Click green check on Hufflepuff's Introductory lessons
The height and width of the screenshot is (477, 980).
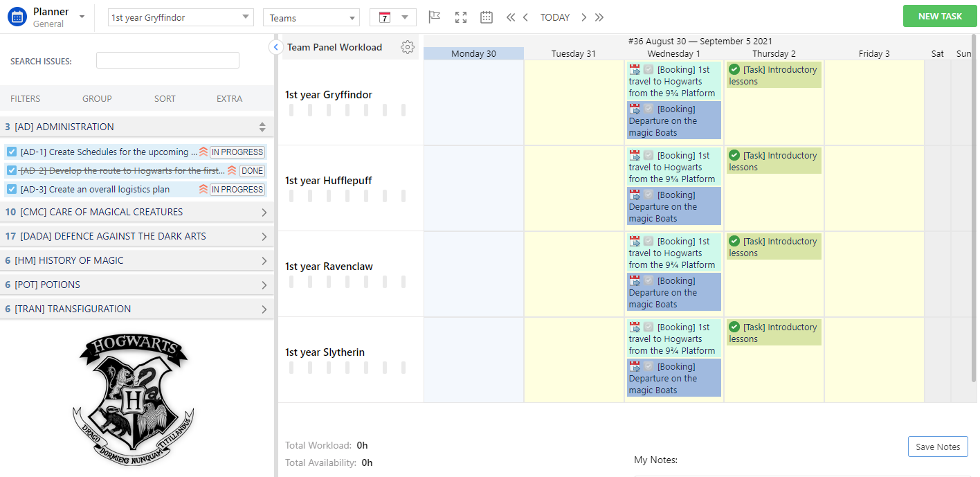[734, 155]
